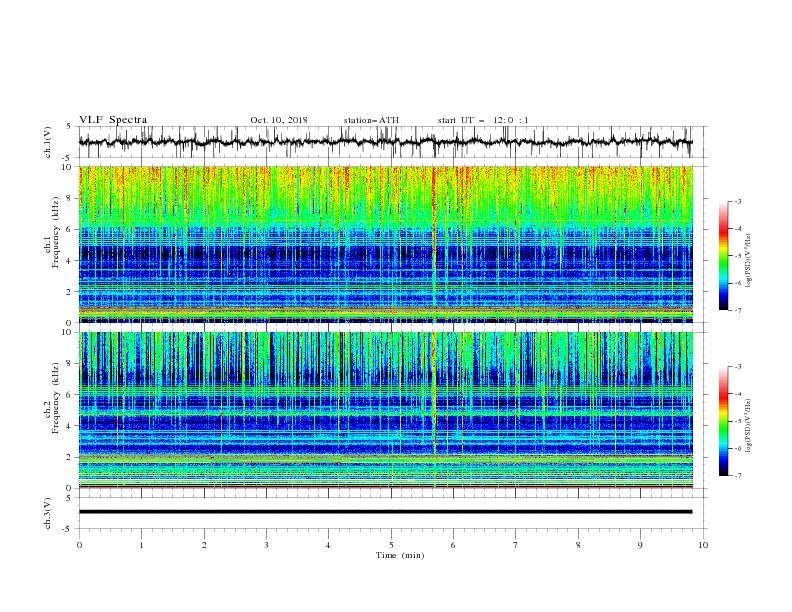Click time axis tick label "8"
The image size is (792, 612).
pyautogui.click(x=578, y=545)
